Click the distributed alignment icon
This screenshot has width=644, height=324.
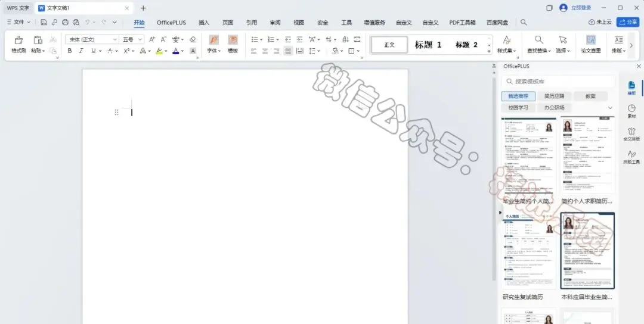click(299, 51)
